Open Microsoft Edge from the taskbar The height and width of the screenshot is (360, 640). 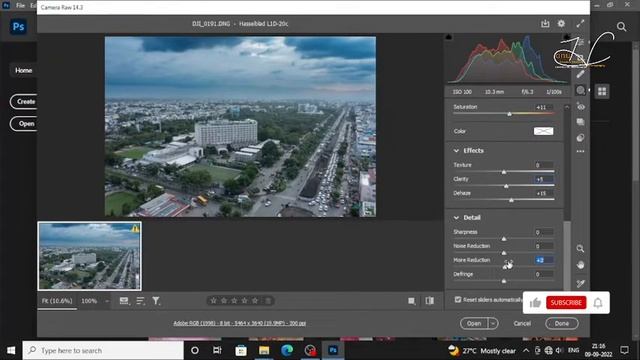coord(287,350)
